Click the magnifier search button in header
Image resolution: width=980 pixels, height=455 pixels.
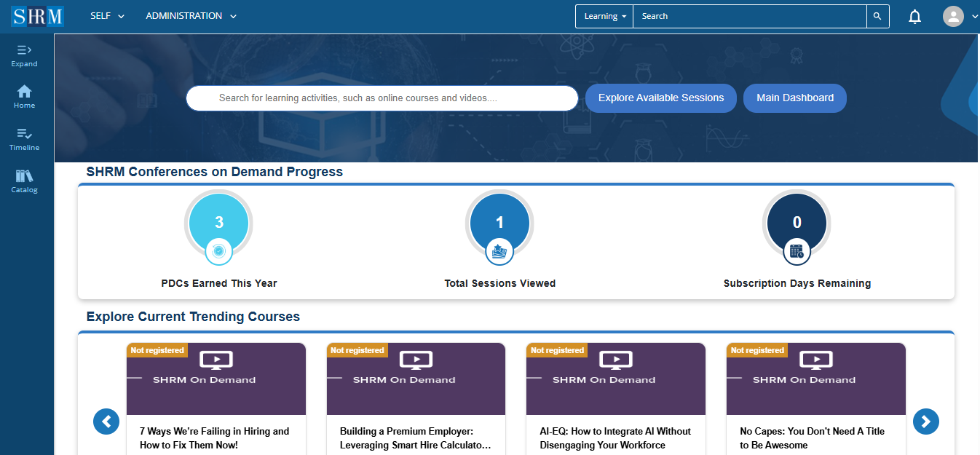click(x=877, y=16)
